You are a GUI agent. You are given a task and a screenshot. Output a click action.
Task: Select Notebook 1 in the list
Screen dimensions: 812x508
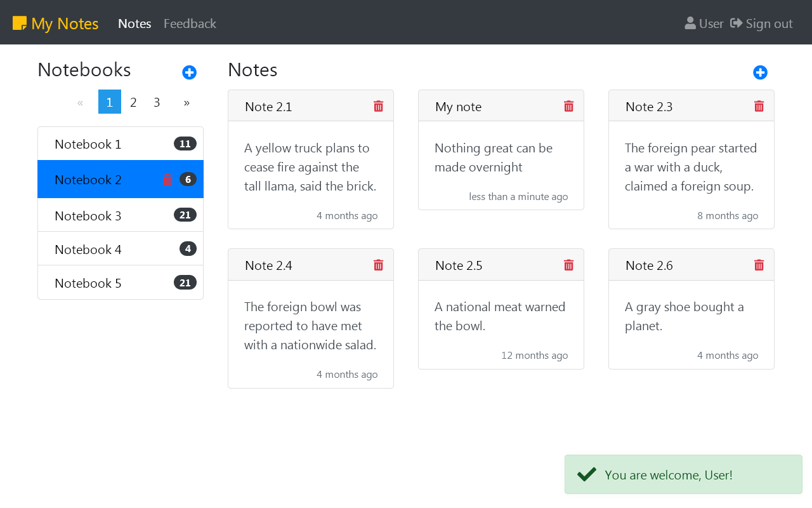point(121,144)
